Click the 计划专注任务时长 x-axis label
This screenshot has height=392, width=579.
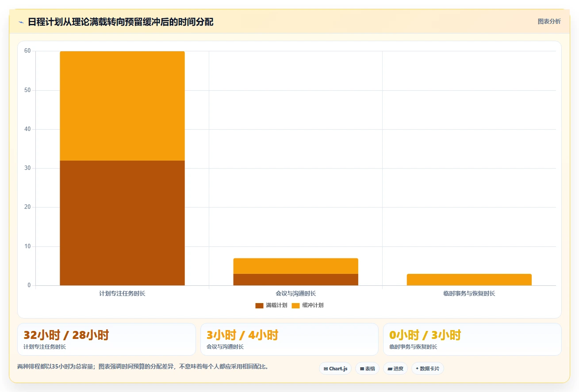(x=122, y=293)
